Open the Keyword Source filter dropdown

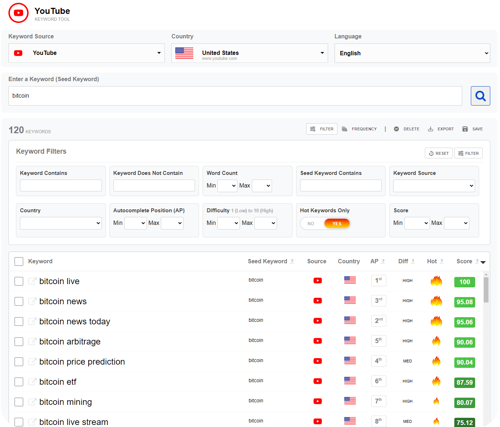click(x=434, y=186)
